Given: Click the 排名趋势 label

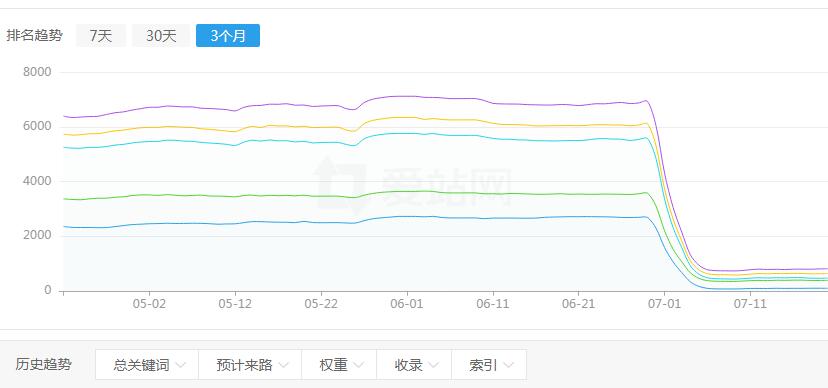Looking at the screenshot, I should pyautogui.click(x=34, y=36).
